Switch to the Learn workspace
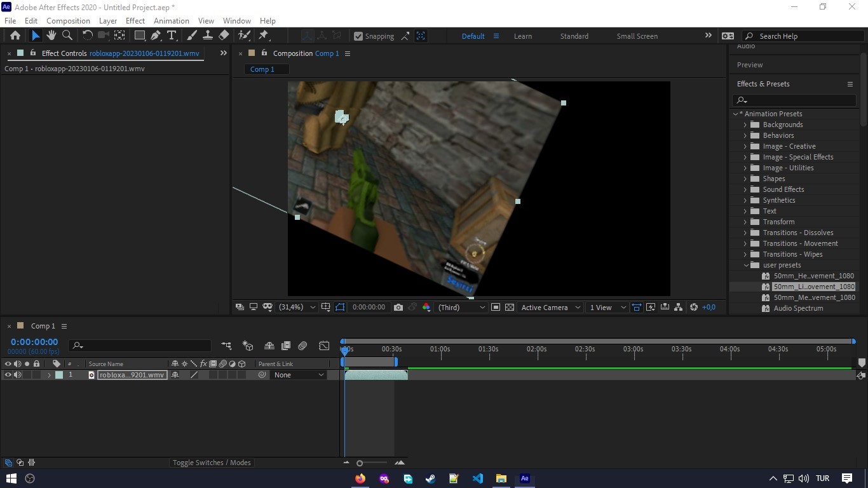This screenshot has width=868, height=488. (x=522, y=36)
